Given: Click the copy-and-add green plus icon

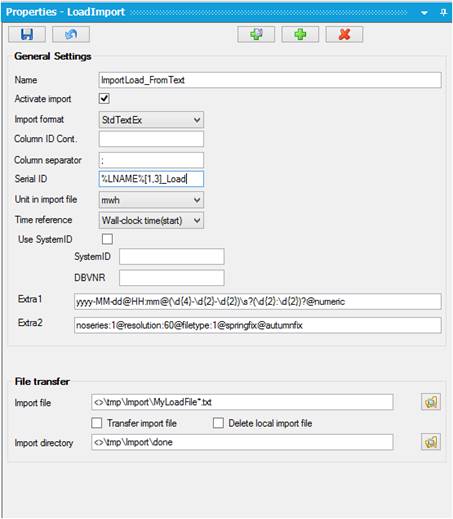Looking at the screenshot, I should pyautogui.click(x=256, y=34).
